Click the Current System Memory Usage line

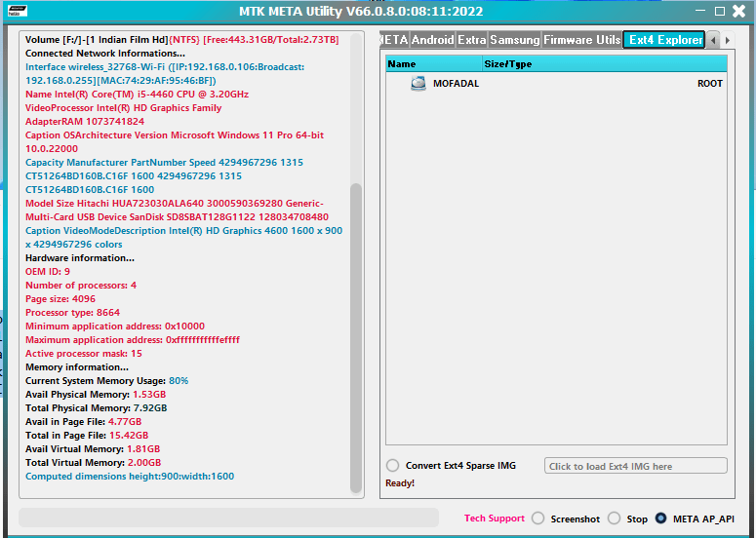point(106,380)
